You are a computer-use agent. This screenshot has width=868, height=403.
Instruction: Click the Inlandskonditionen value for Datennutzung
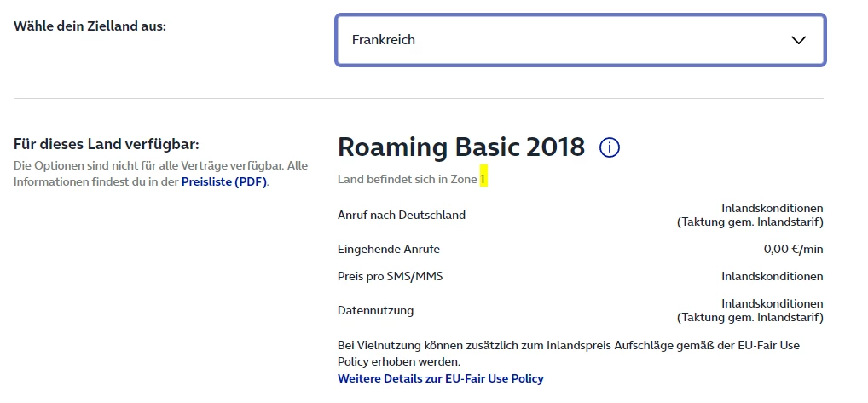click(772, 303)
